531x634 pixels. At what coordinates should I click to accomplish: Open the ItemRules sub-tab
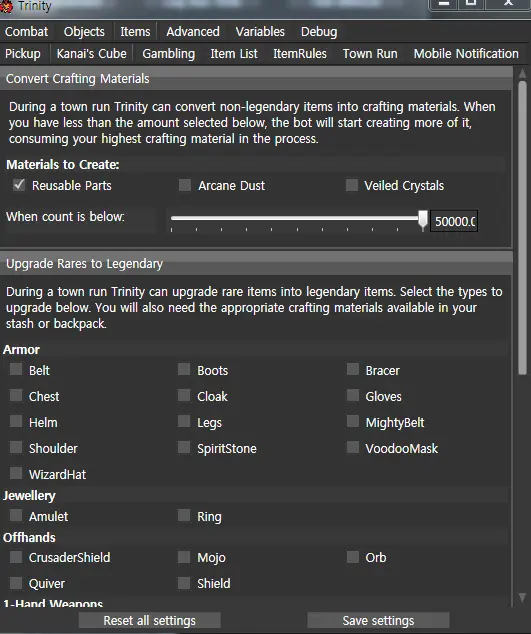(300, 54)
